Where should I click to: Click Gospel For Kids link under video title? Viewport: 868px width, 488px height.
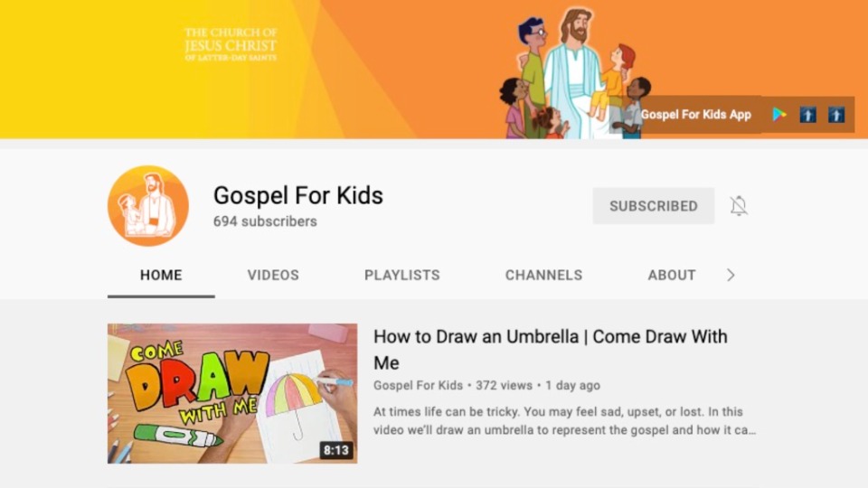pos(418,385)
